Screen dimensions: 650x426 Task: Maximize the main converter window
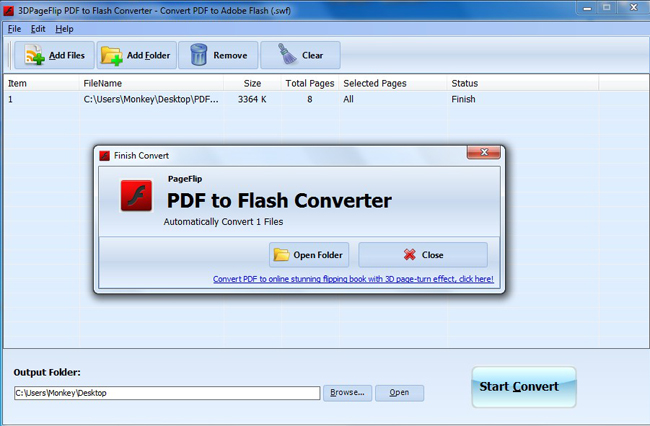coord(607,8)
